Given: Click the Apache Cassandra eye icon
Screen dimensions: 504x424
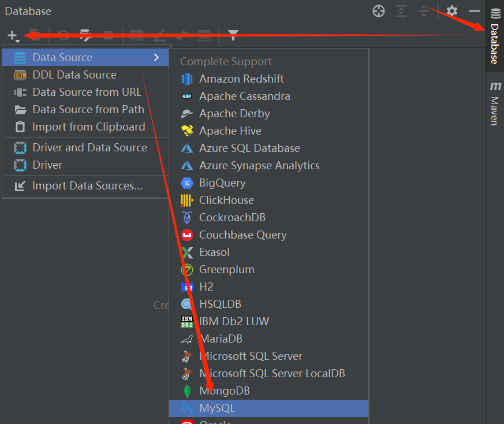Looking at the screenshot, I should coord(186,96).
